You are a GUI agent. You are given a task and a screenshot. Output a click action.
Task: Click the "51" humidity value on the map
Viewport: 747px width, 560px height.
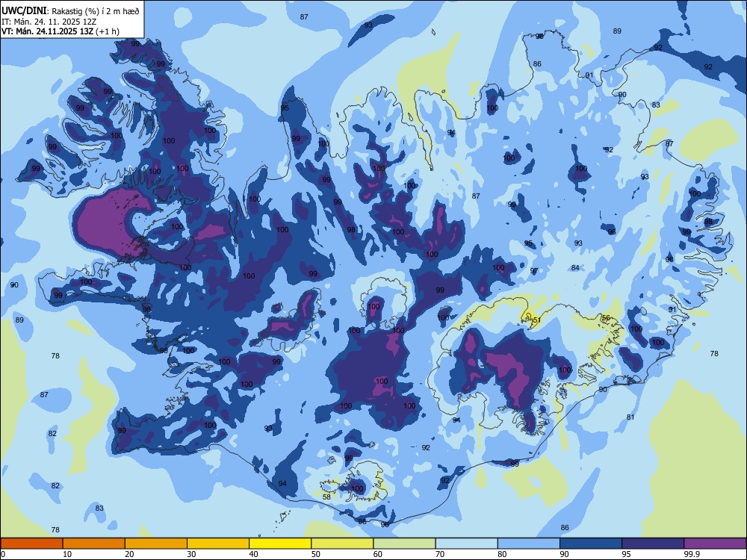pyautogui.click(x=536, y=320)
